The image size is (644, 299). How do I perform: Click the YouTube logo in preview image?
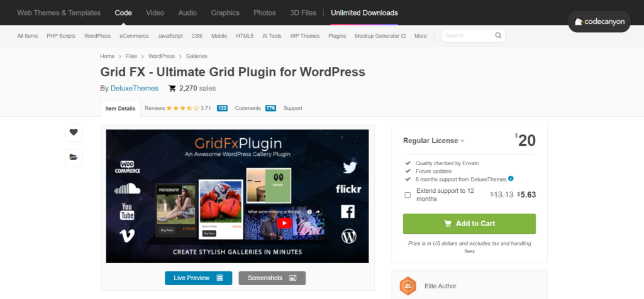click(127, 212)
